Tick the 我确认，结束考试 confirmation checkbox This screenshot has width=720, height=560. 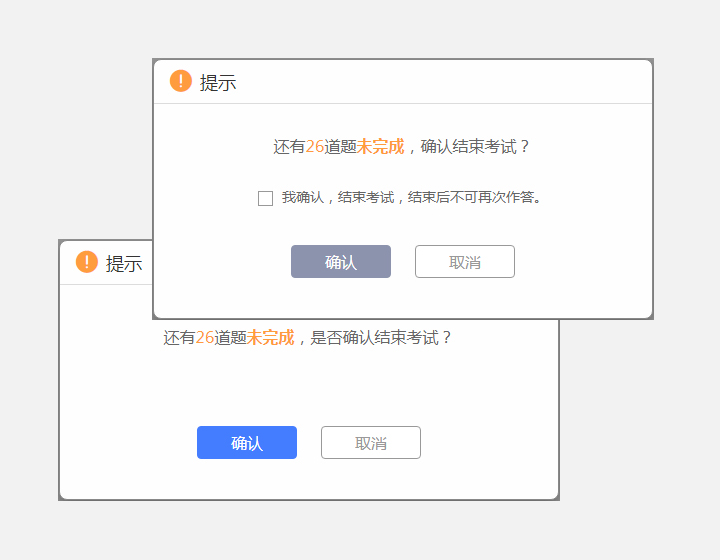(265, 198)
